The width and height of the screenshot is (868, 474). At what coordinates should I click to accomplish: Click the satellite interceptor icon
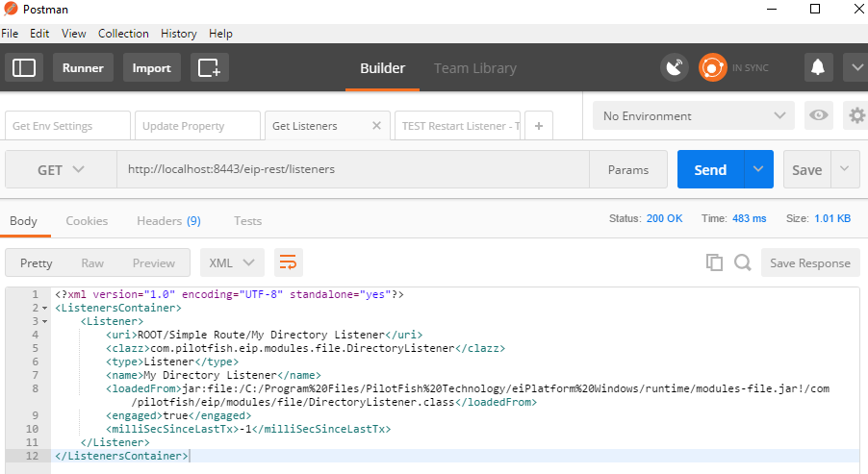coord(675,67)
